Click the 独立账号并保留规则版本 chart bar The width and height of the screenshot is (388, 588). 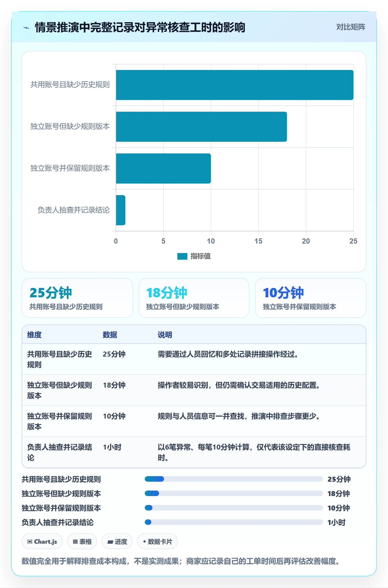pyautogui.click(x=163, y=168)
